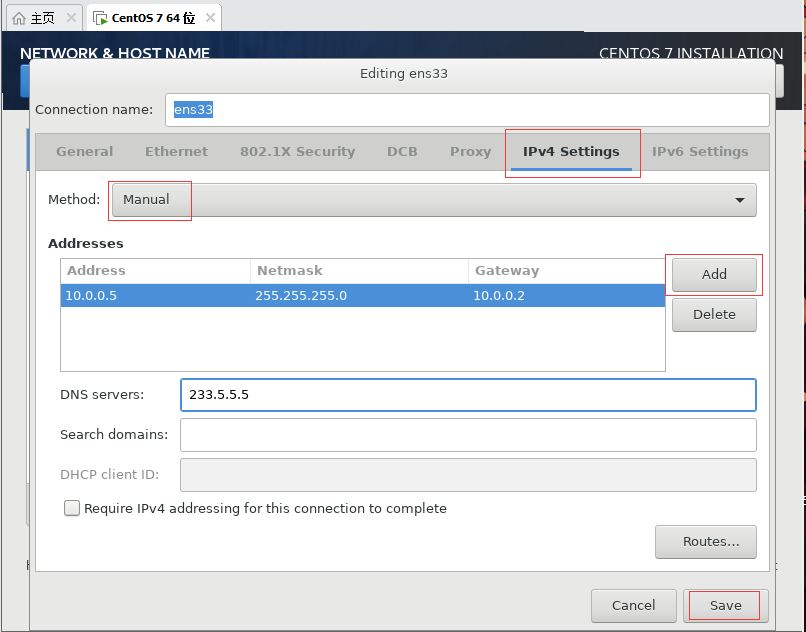Click the home icon on the 主页 tab
Viewport: 806px width, 632px height.
(19, 19)
